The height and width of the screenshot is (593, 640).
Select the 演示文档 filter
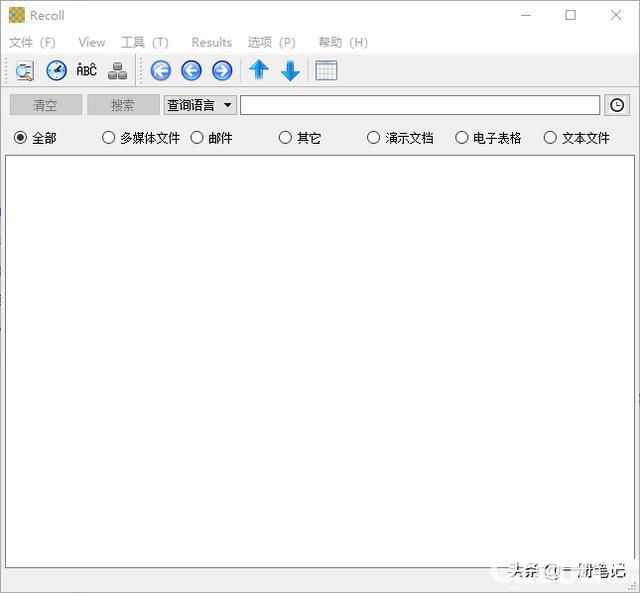point(400,138)
